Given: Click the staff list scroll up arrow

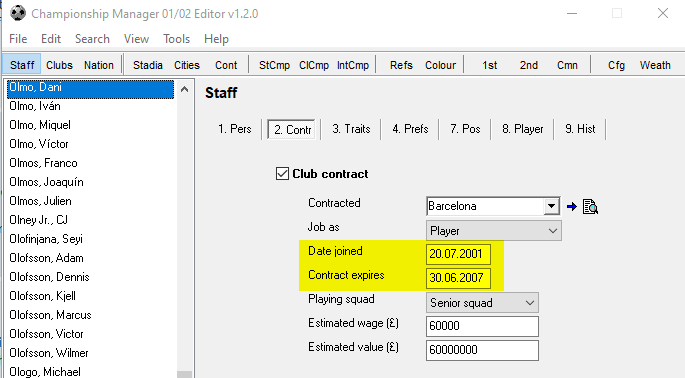Looking at the screenshot, I should coord(184,90).
